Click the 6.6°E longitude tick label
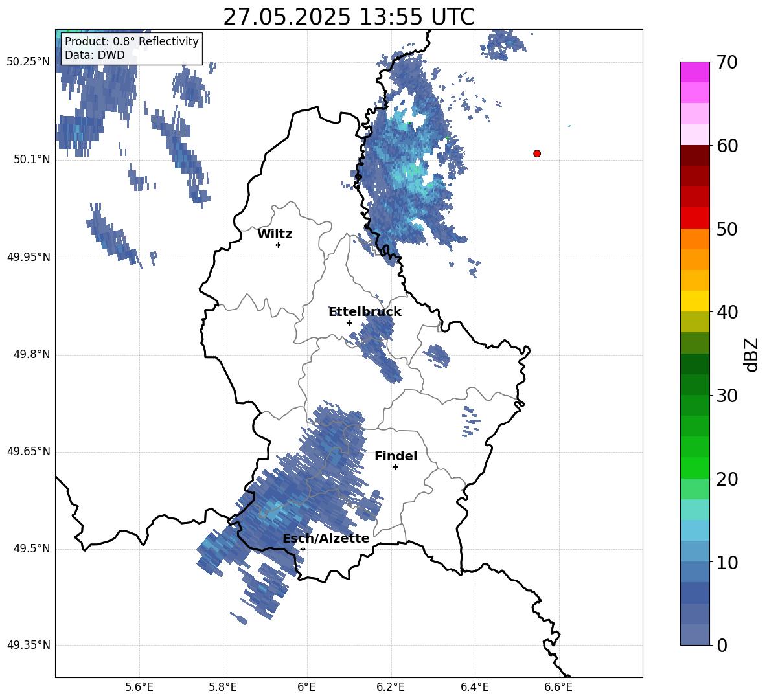 tap(558, 687)
